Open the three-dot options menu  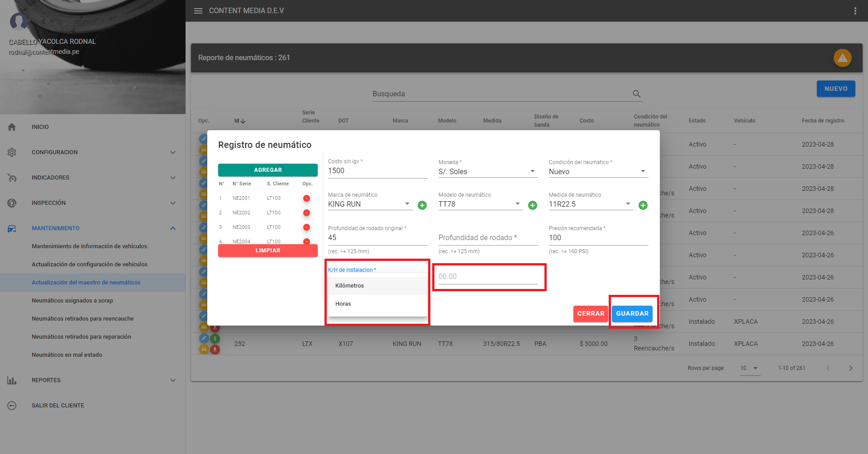point(855,11)
